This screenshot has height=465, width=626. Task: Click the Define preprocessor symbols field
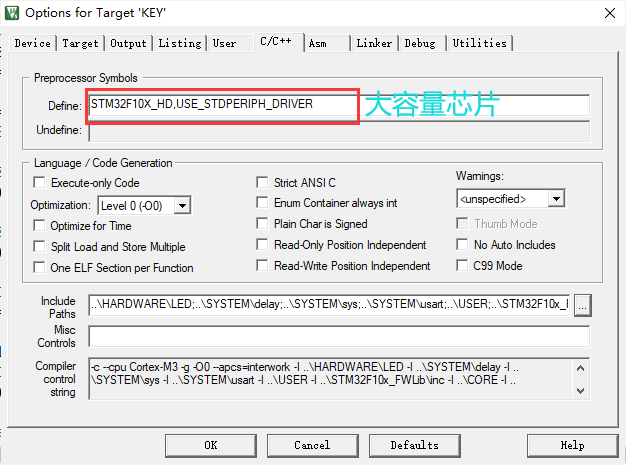[x=339, y=105]
